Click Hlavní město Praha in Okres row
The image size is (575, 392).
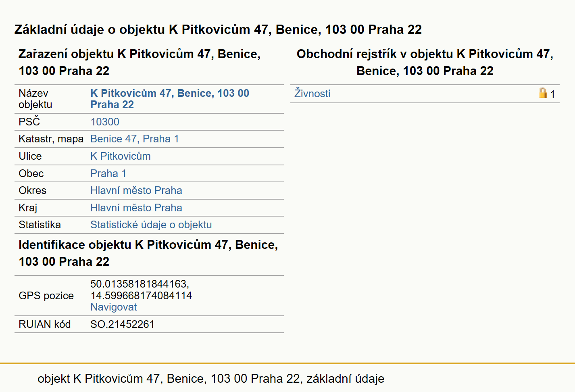tap(136, 190)
